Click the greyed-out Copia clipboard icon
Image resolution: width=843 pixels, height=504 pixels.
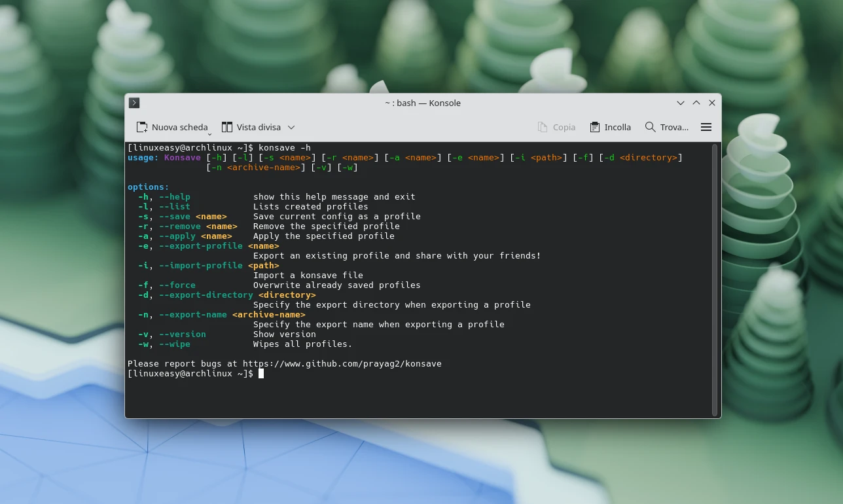[x=541, y=126]
